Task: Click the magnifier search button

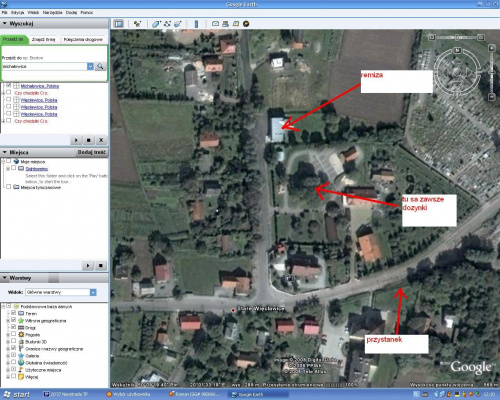Action: [x=100, y=66]
